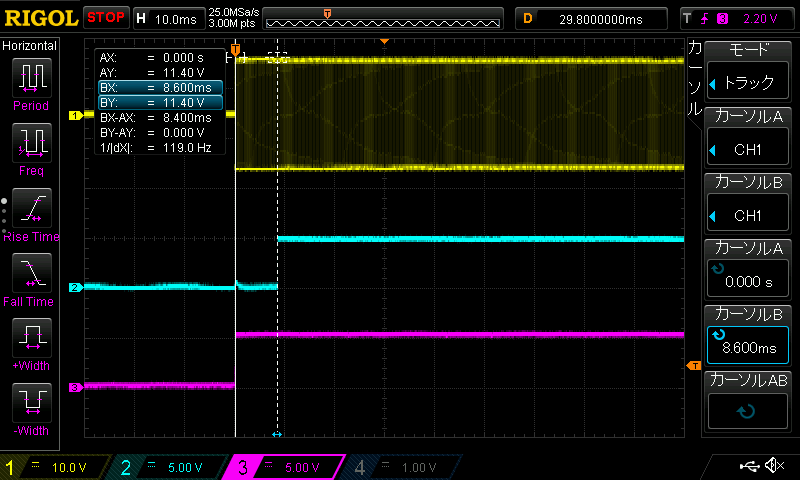
Task: Toggle channel 1 tab at 10.0 V
Action: 54,467
